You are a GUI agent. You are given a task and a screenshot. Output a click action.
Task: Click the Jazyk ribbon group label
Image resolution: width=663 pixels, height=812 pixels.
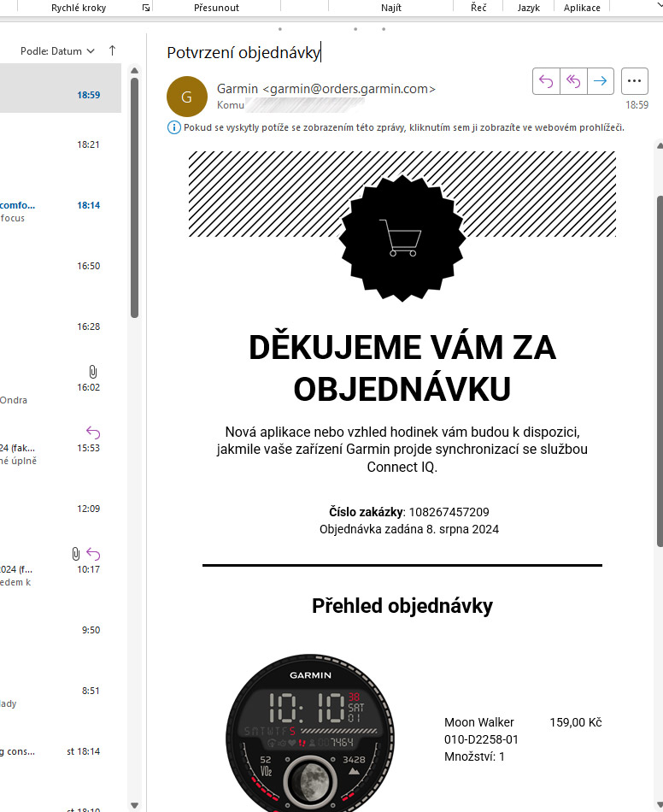point(528,8)
